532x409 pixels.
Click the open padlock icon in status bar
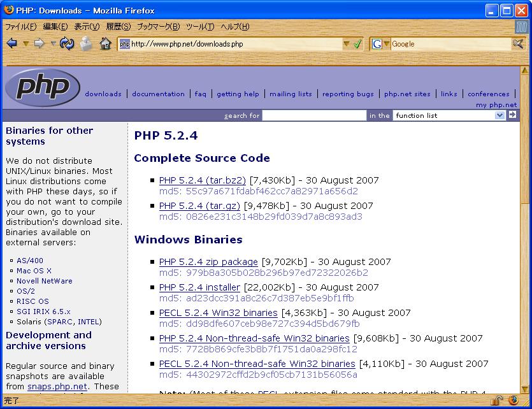pyautogui.click(x=496, y=401)
